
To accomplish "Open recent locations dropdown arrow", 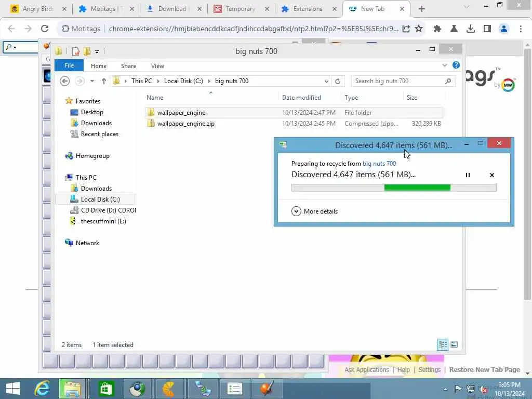I will 92,81.
